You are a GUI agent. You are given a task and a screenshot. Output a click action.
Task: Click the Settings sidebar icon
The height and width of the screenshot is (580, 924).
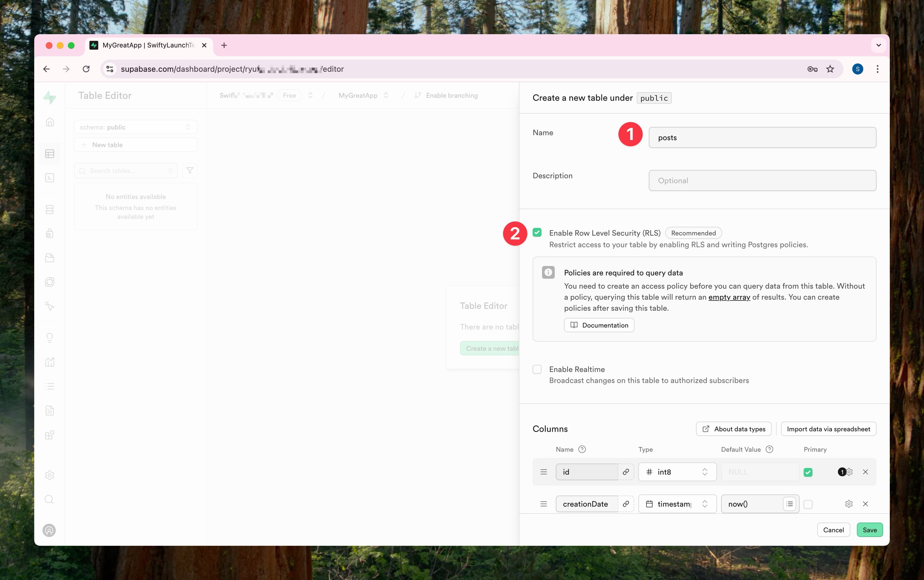pos(51,475)
